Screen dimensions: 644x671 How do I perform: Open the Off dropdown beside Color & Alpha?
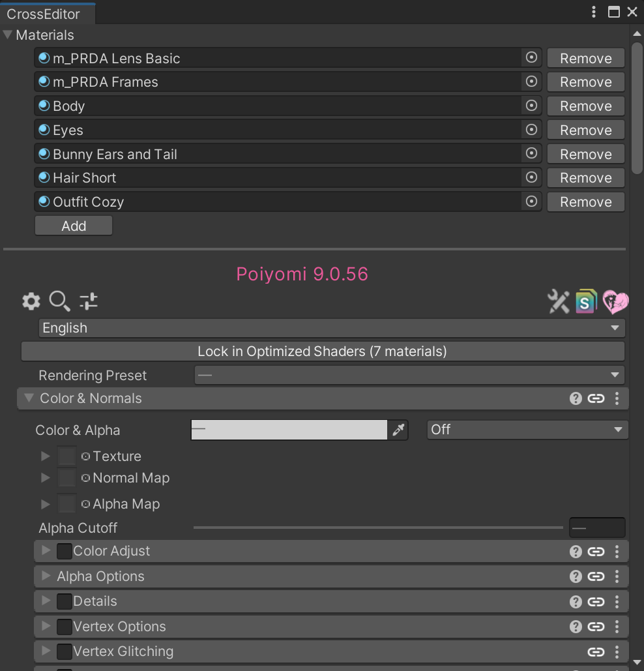[x=527, y=430]
